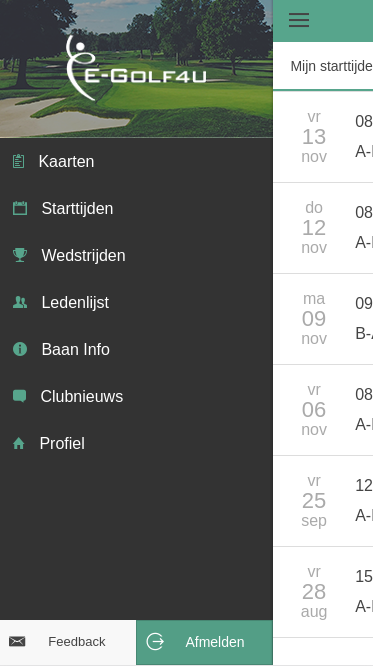The image size is (373, 666).
Task: Click the logout arrow icon beside Afmelden
Action: pyautogui.click(x=155, y=641)
